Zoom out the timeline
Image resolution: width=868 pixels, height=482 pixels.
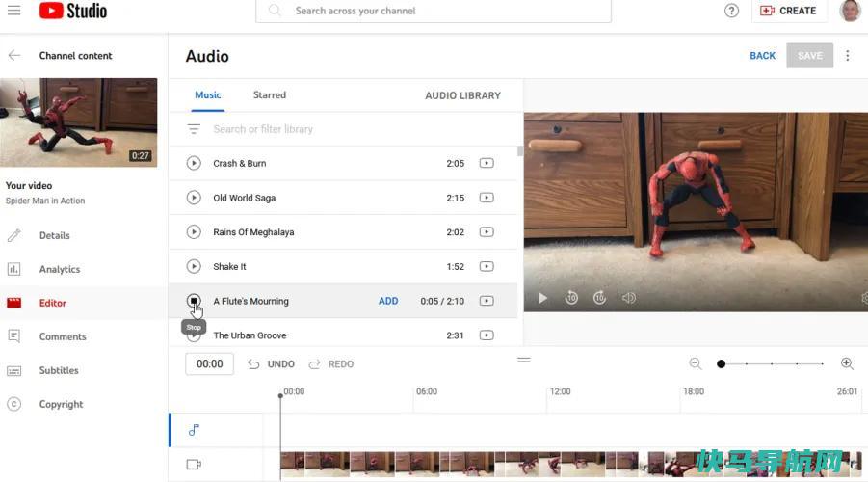coord(696,363)
